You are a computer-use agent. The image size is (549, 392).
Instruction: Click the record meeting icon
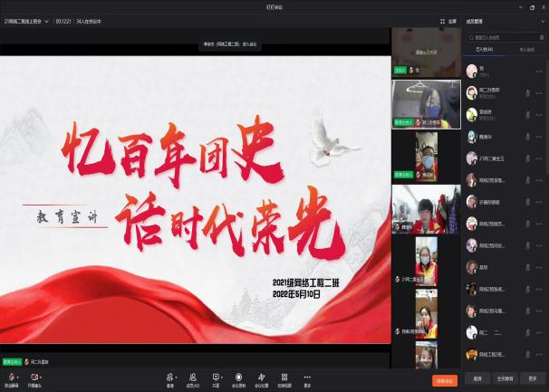[239, 377]
